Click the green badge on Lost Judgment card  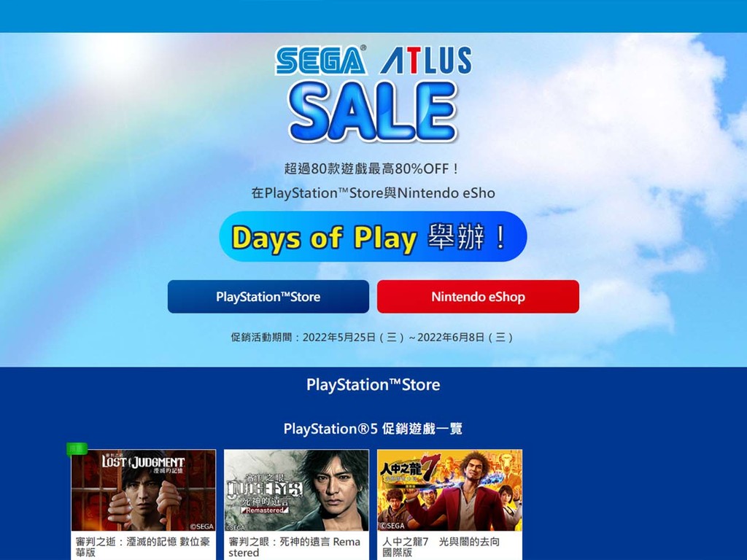(x=77, y=448)
